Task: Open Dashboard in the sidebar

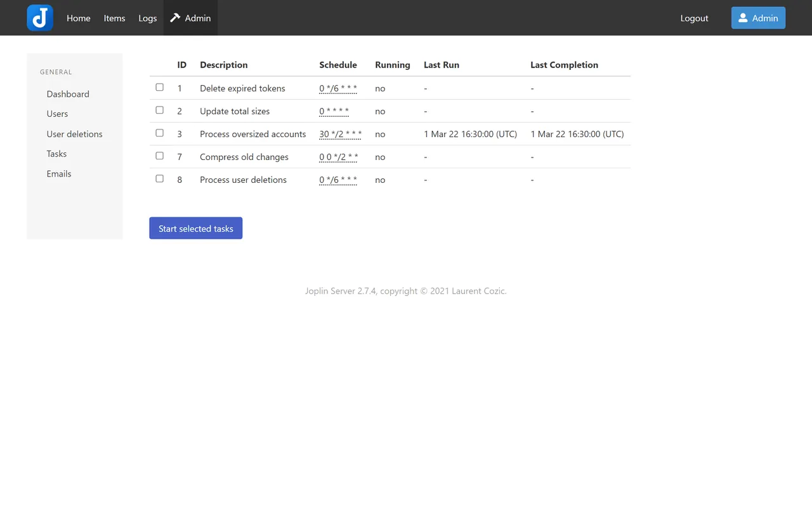Action: coord(68,94)
